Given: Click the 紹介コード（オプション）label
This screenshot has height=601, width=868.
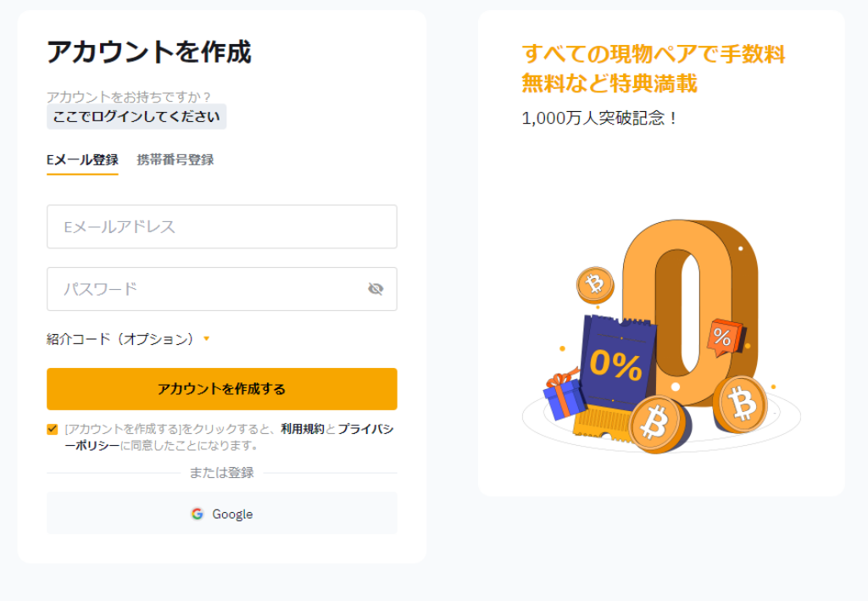Looking at the screenshot, I should (x=120, y=339).
